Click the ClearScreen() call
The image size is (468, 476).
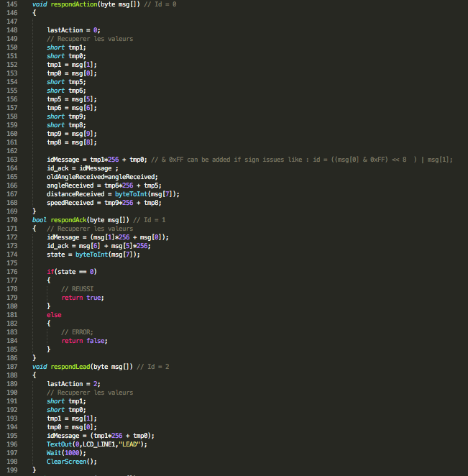[x=72, y=462]
